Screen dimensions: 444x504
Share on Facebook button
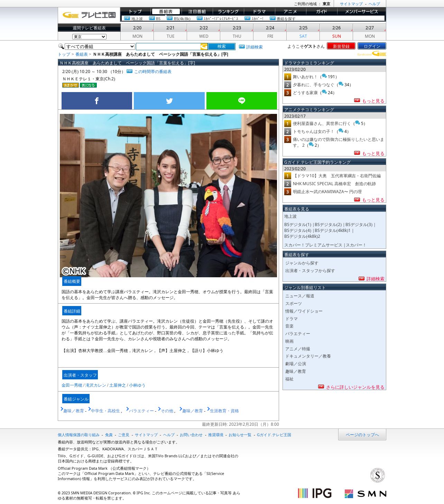[x=97, y=101]
